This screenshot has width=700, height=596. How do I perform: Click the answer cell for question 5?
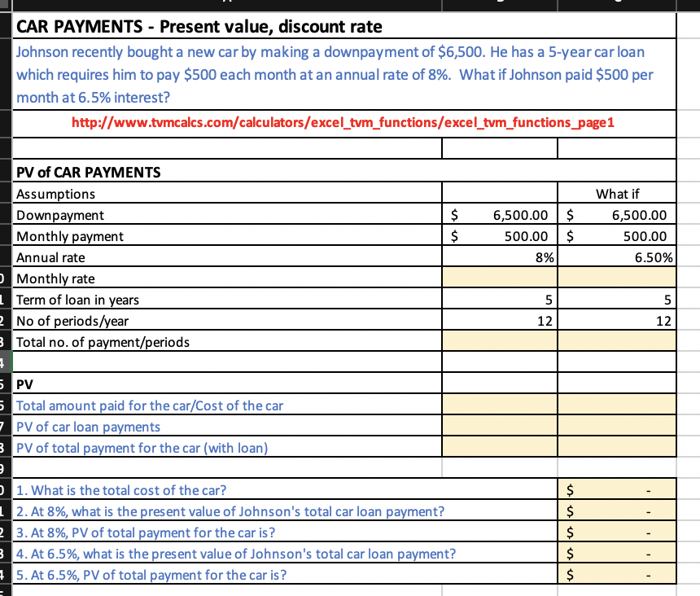pyautogui.click(x=616, y=574)
